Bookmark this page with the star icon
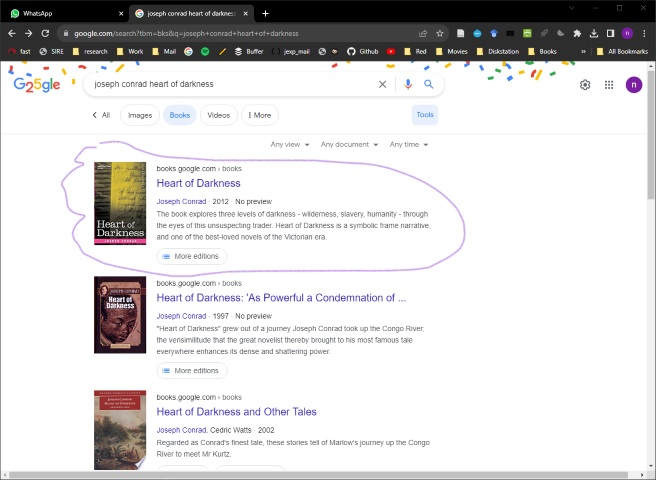Viewport: 656px width, 480px height. [x=439, y=33]
